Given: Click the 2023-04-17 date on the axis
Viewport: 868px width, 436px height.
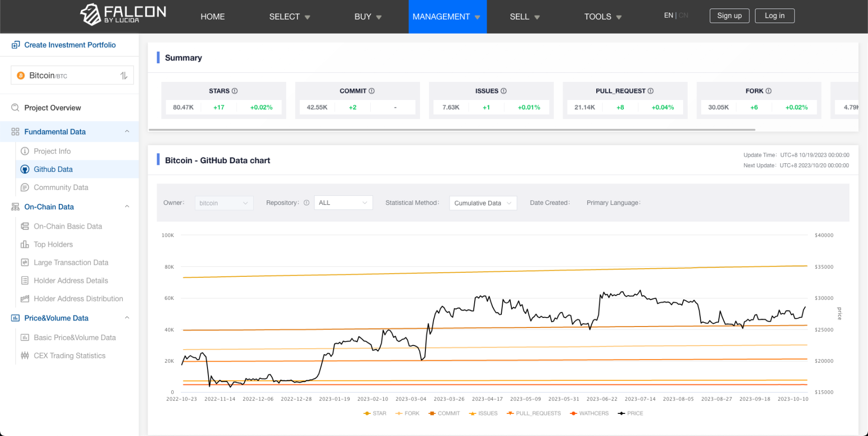Looking at the screenshot, I should [x=487, y=399].
